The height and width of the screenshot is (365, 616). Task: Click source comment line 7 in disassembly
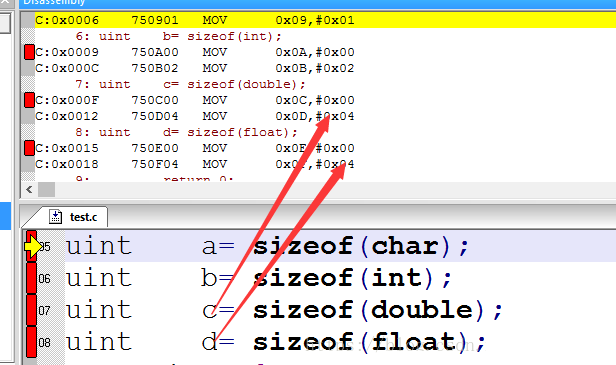click(190, 84)
